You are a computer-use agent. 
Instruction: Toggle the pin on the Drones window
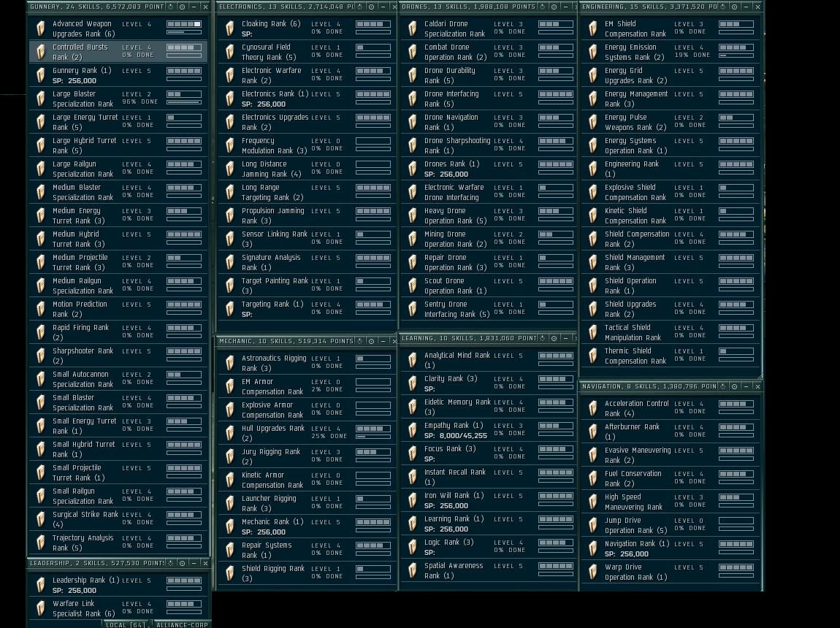tap(554, 7)
